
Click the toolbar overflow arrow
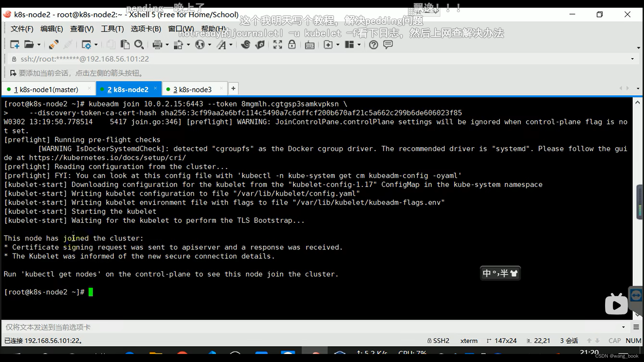coord(638,48)
